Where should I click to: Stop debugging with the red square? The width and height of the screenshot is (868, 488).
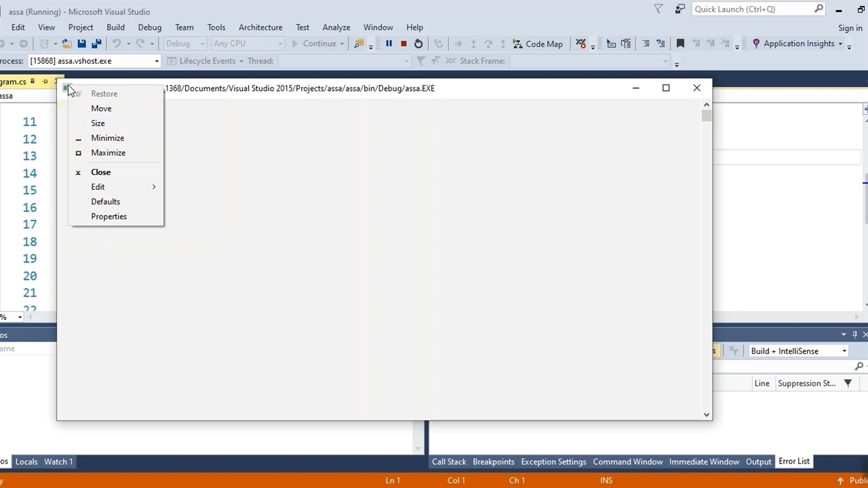[x=403, y=43]
